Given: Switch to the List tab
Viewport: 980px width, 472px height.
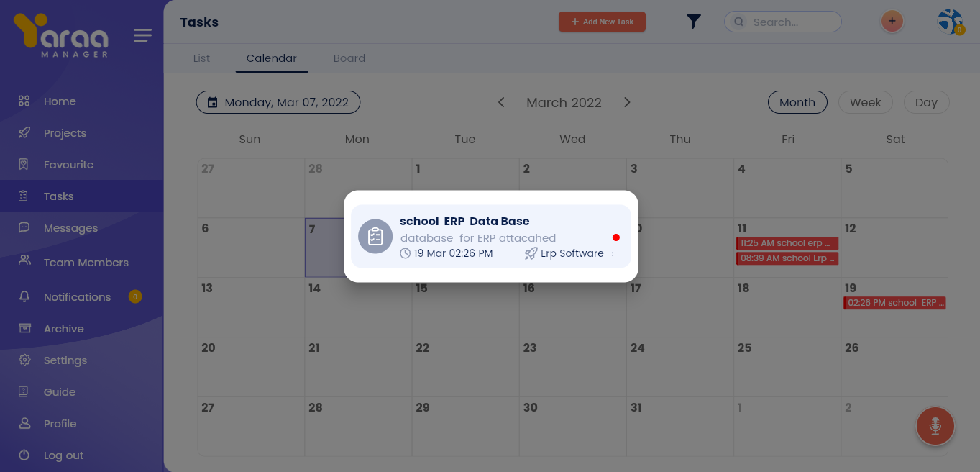Looking at the screenshot, I should [201, 58].
